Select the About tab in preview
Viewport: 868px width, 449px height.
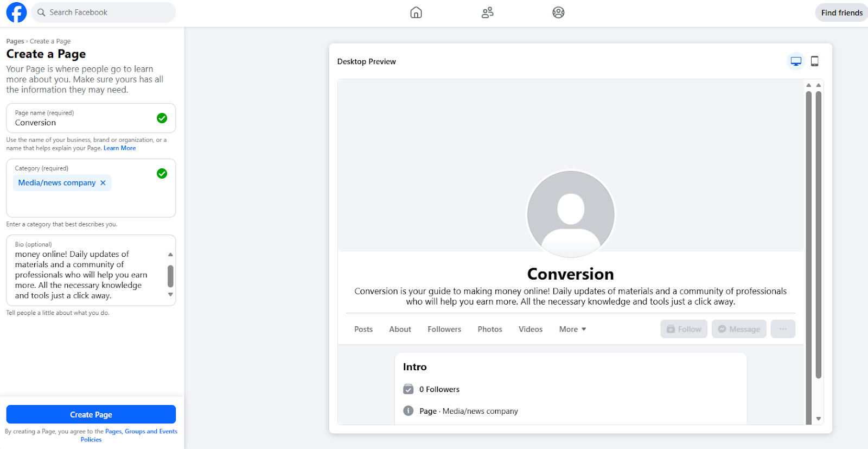(x=400, y=329)
